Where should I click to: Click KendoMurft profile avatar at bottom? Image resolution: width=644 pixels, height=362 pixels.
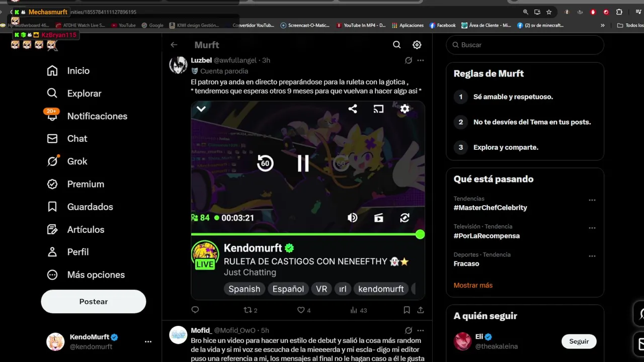(x=55, y=341)
